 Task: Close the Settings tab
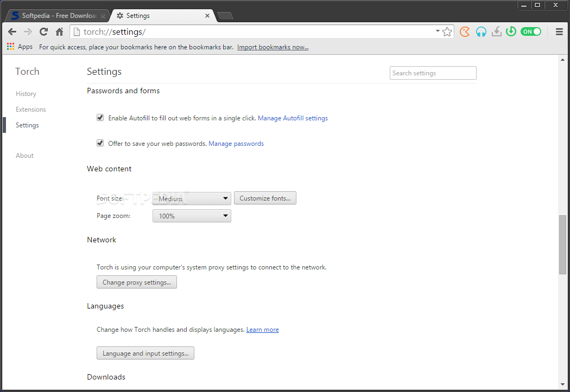tap(207, 16)
